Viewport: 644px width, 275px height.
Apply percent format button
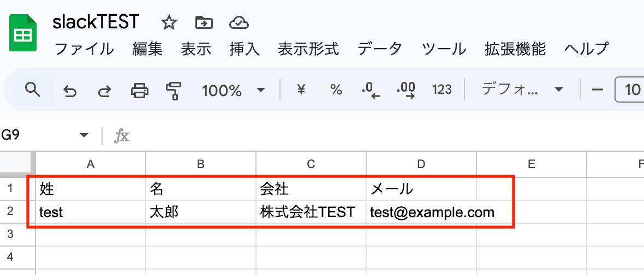click(x=336, y=90)
